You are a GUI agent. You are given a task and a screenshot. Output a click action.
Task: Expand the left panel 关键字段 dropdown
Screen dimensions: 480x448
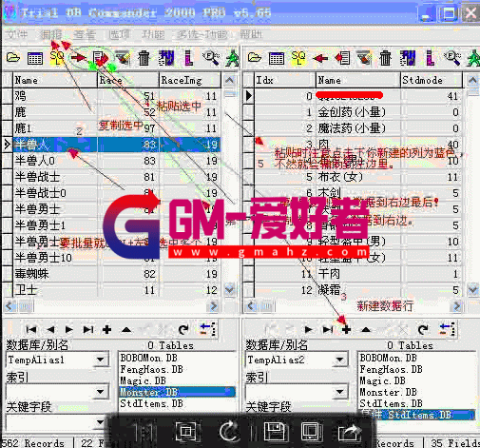pos(101,421)
